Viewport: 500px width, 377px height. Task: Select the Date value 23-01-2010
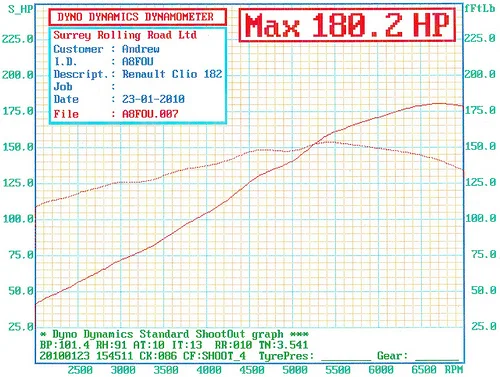[153, 99]
